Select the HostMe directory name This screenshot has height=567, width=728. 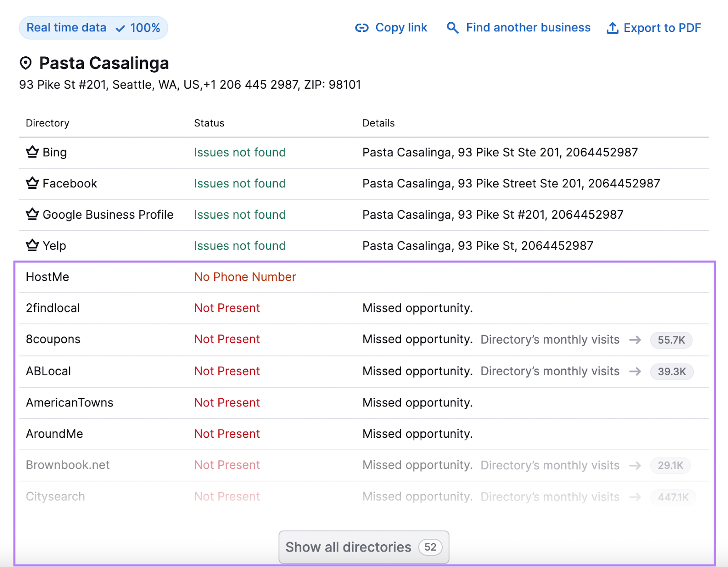(x=47, y=277)
